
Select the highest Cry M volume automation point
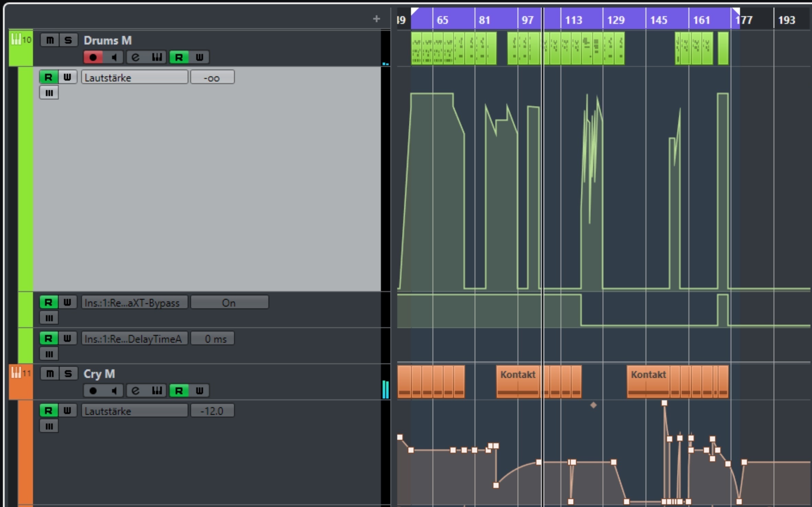(x=664, y=403)
